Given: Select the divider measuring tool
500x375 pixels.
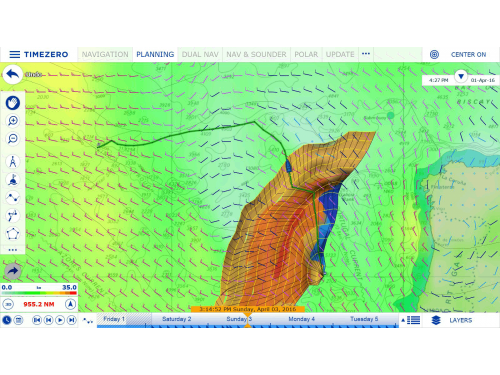Looking at the screenshot, I should tap(13, 162).
